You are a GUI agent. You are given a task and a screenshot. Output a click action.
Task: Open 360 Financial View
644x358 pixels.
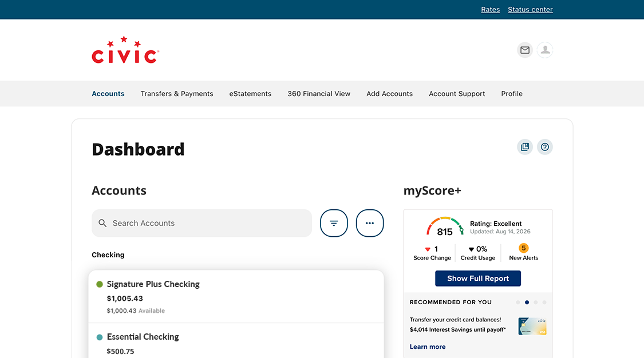tap(319, 93)
